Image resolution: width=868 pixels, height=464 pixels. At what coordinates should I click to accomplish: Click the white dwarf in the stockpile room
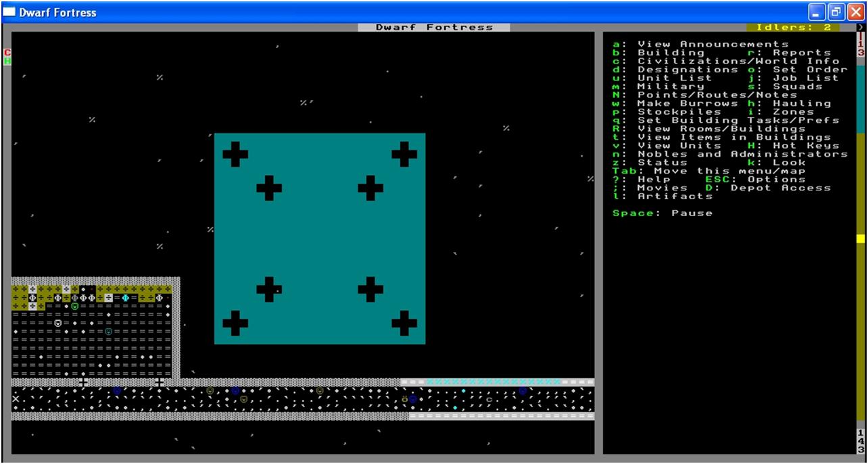(58, 323)
